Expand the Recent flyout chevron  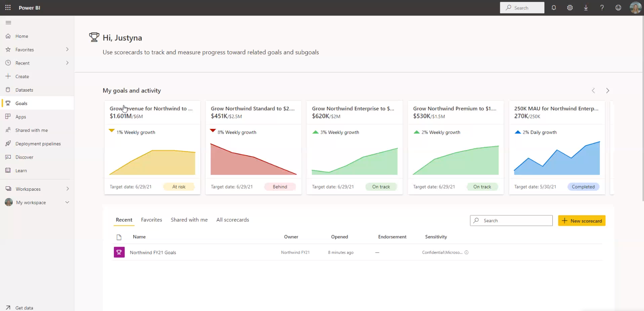tap(67, 63)
